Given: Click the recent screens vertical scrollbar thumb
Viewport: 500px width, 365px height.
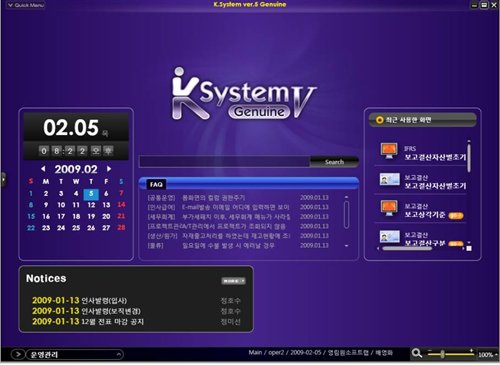Looking at the screenshot, I should pos(469,157).
